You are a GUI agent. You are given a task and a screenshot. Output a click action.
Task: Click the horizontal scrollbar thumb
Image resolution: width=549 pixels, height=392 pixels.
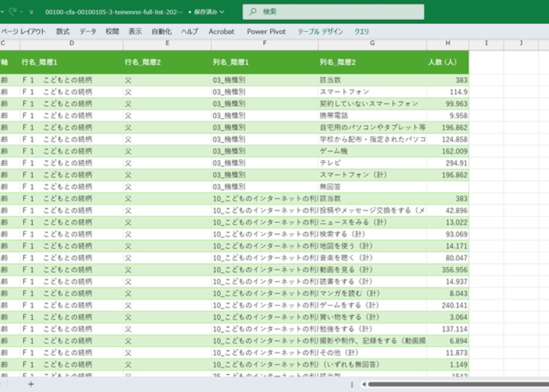pos(459,384)
